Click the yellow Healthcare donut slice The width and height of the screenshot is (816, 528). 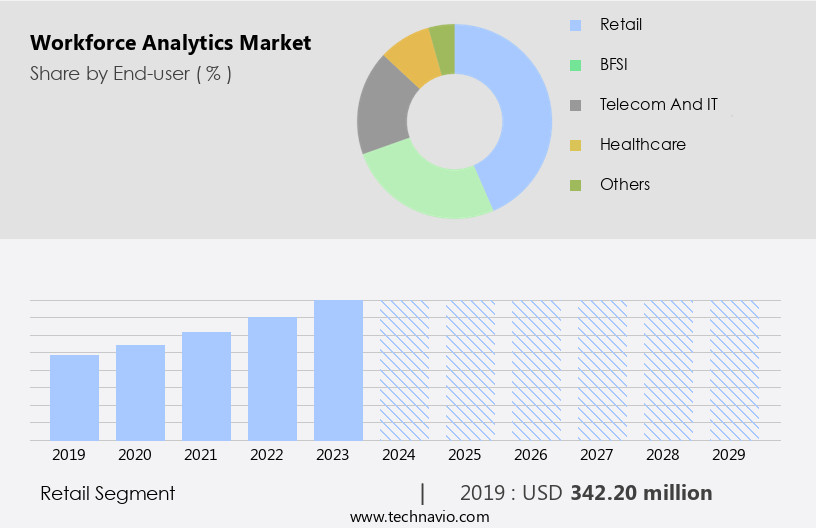coord(412,58)
